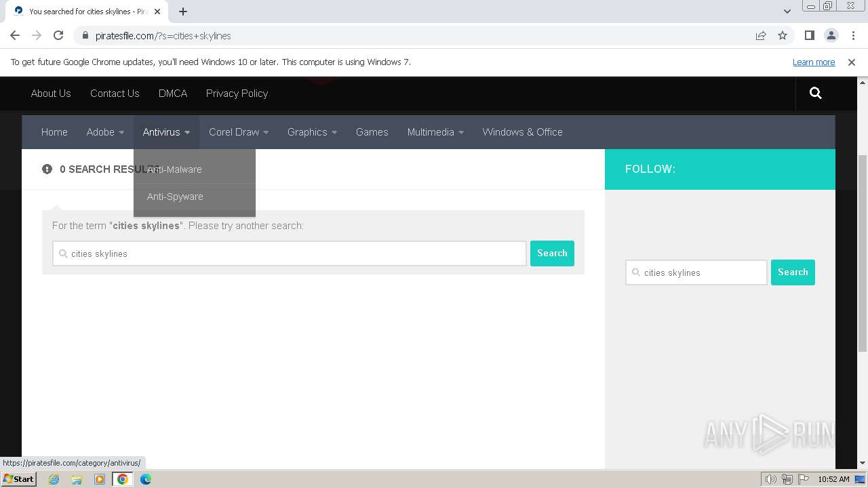868x488 pixels.
Task: Click the sidebar Search button
Action: point(793,272)
